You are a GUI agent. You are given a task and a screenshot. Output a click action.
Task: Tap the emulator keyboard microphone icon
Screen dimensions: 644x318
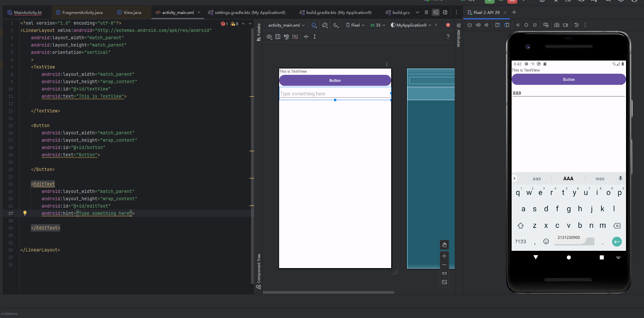(x=620, y=178)
